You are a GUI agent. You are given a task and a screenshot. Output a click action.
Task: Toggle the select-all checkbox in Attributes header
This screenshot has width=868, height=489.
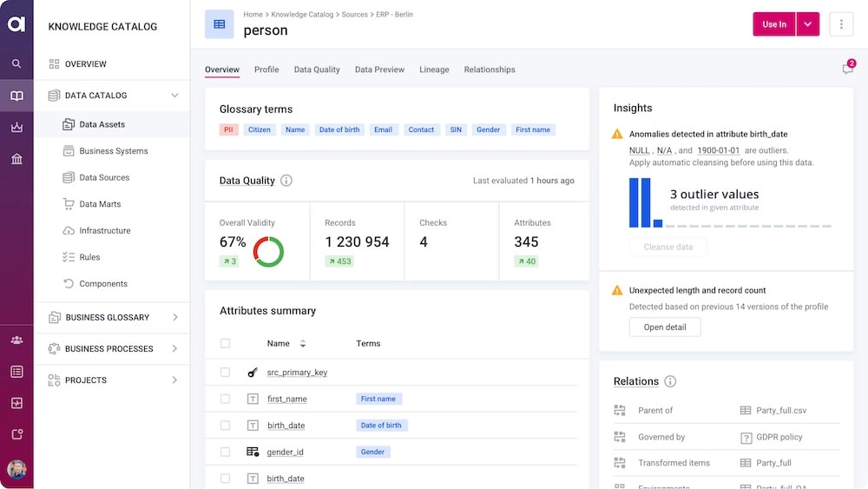point(226,343)
